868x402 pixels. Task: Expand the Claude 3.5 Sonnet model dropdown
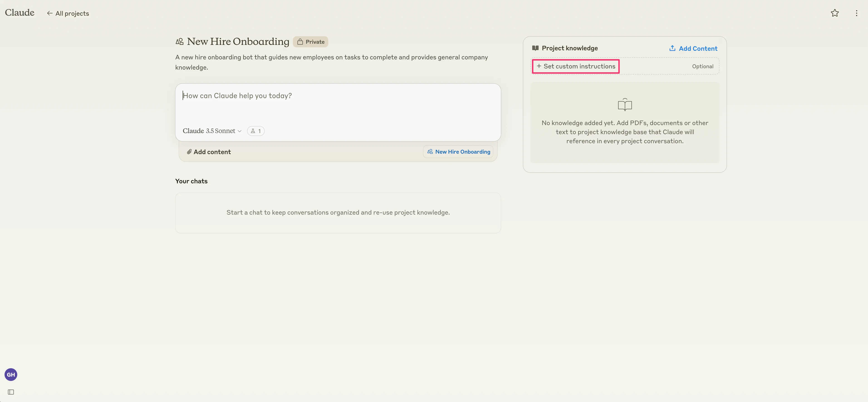[x=212, y=131]
